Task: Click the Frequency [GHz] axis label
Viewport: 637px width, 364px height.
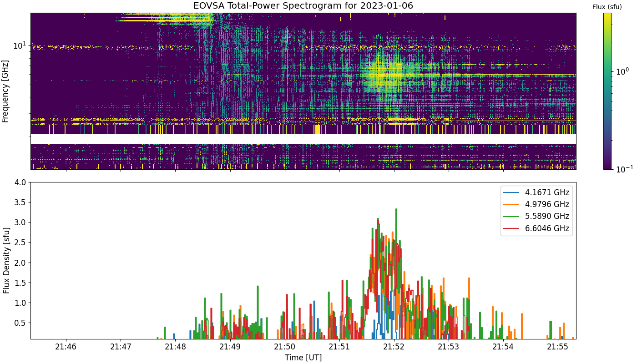Action: pyautogui.click(x=5, y=91)
